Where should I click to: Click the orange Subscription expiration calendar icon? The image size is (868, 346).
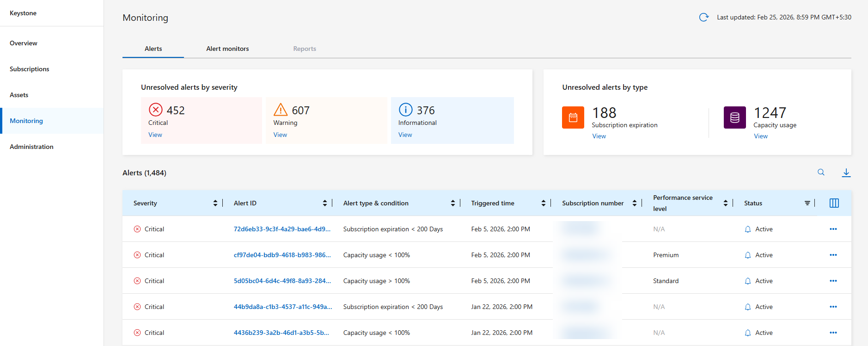tap(573, 117)
